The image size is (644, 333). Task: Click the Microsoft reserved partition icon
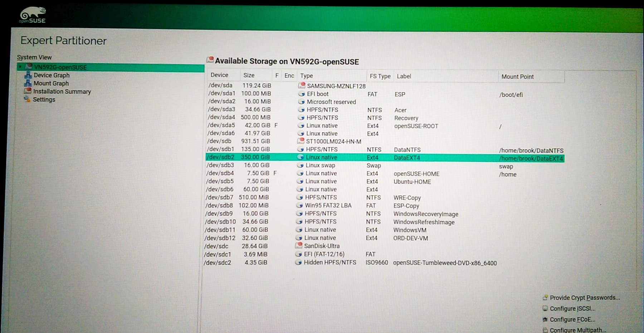pyautogui.click(x=302, y=102)
